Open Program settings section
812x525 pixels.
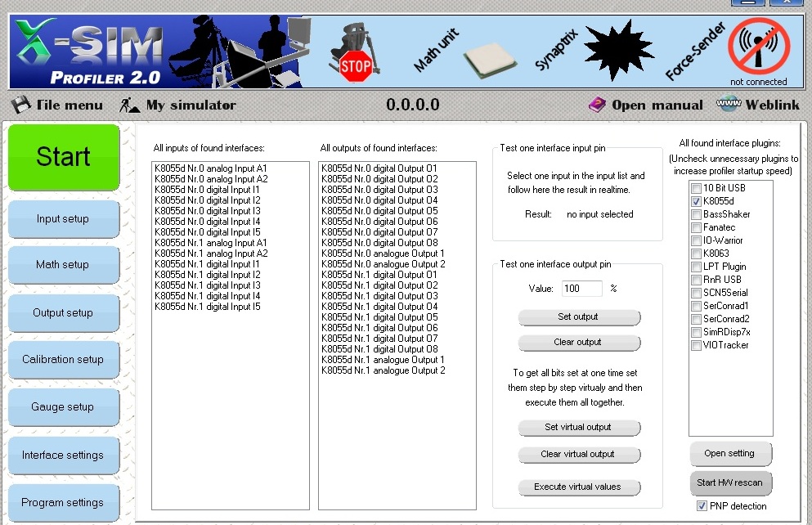point(63,503)
